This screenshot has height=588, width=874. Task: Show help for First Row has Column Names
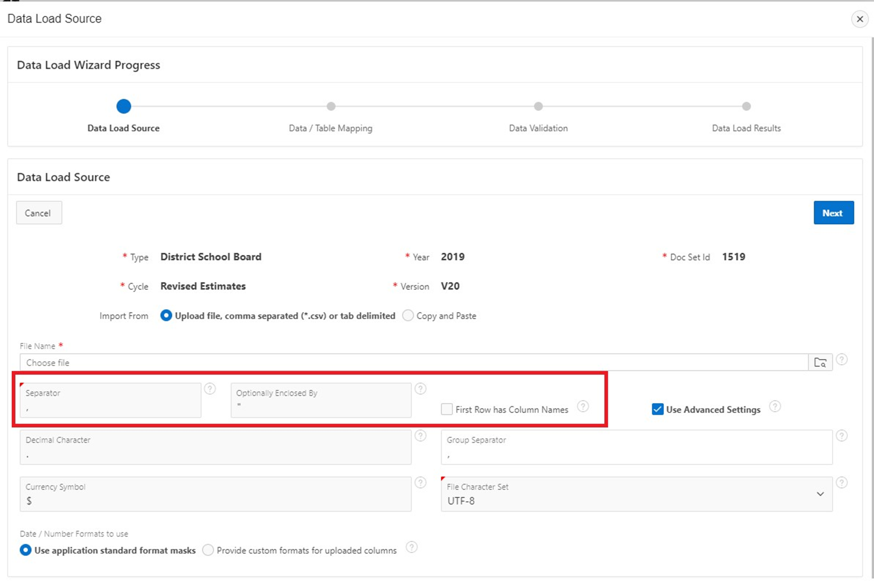[583, 406]
